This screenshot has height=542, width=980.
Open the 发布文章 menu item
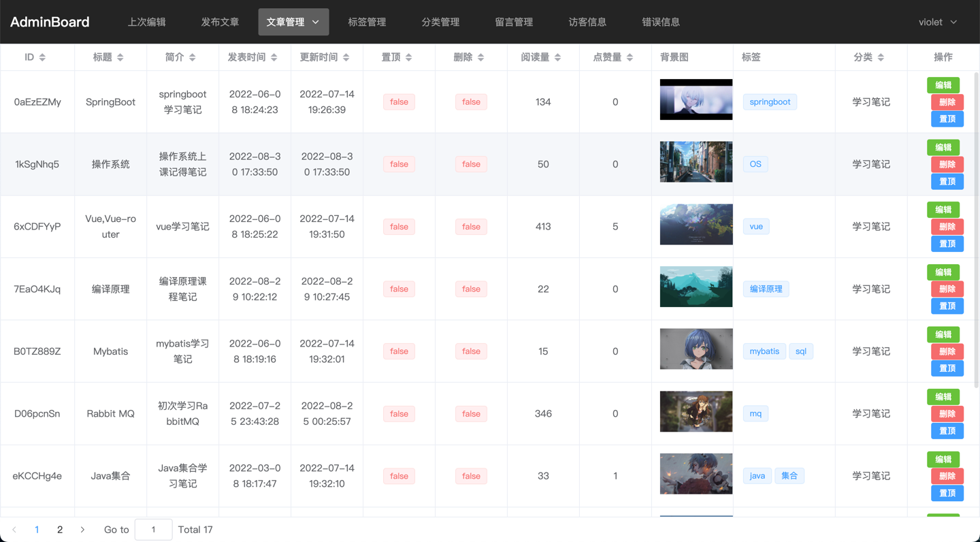coord(220,22)
